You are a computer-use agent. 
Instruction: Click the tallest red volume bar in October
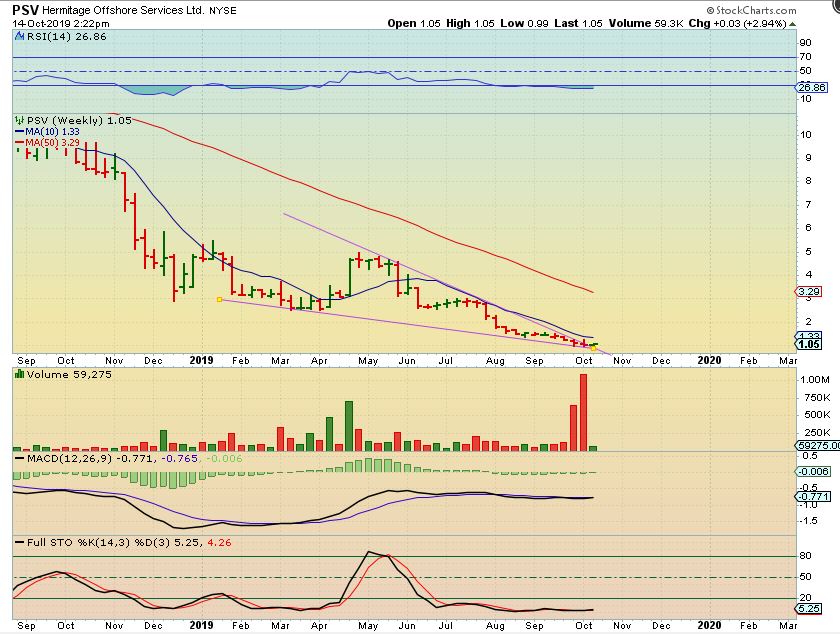(583, 412)
